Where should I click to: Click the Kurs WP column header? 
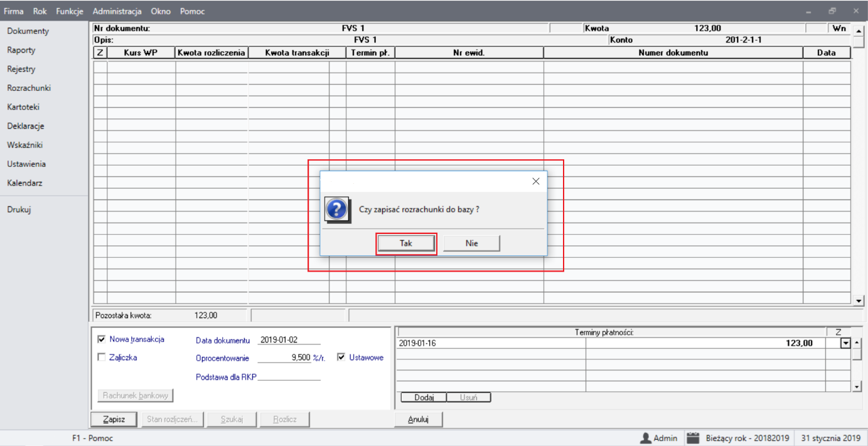point(141,53)
